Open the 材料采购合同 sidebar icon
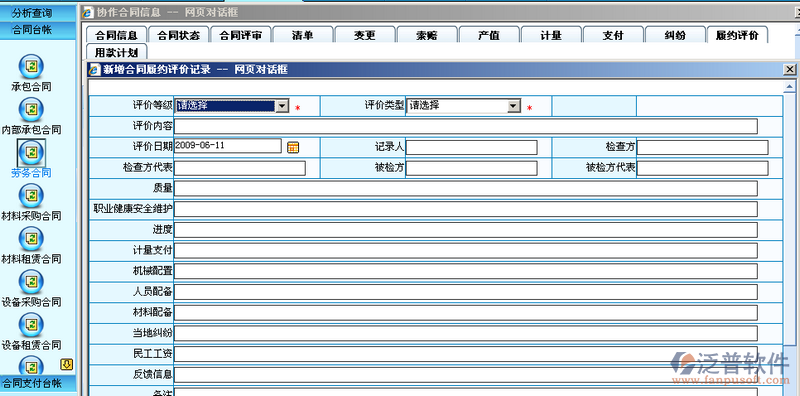The height and width of the screenshot is (396, 800). coord(31,195)
